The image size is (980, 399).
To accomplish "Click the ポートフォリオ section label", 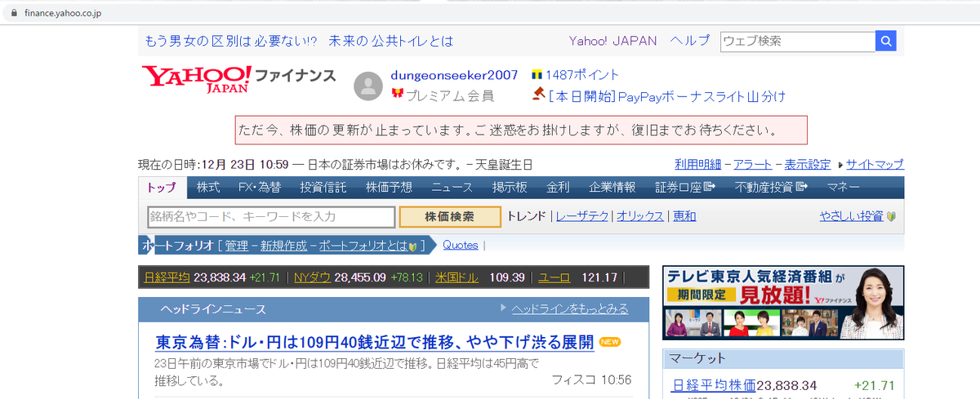I will (178, 245).
